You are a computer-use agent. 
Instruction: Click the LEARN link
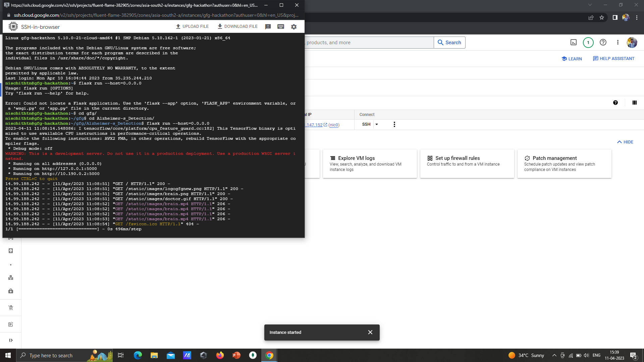coord(572,59)
